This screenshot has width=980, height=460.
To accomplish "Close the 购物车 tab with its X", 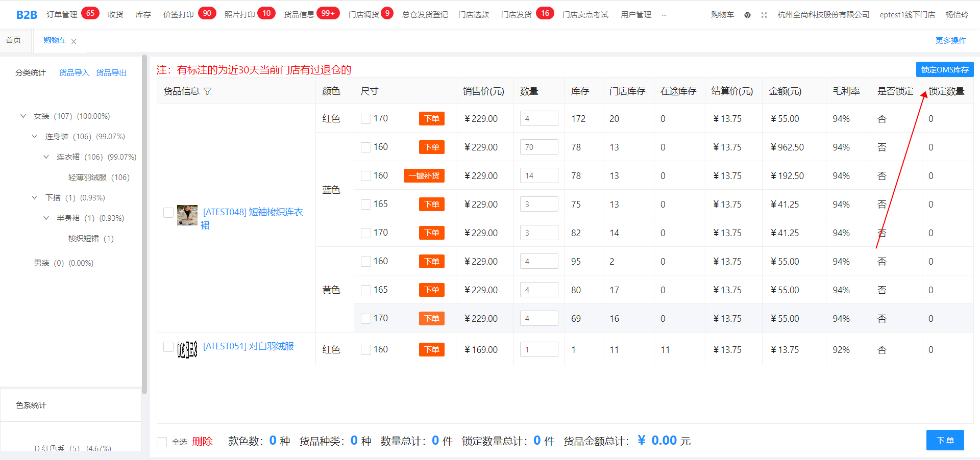I will 74,41.
